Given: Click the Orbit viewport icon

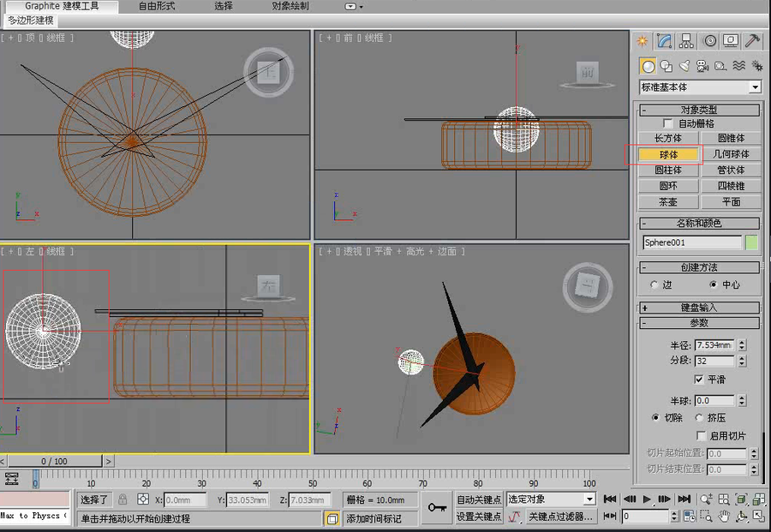Looking at the screenshot, I should click(x=742, y=517).
